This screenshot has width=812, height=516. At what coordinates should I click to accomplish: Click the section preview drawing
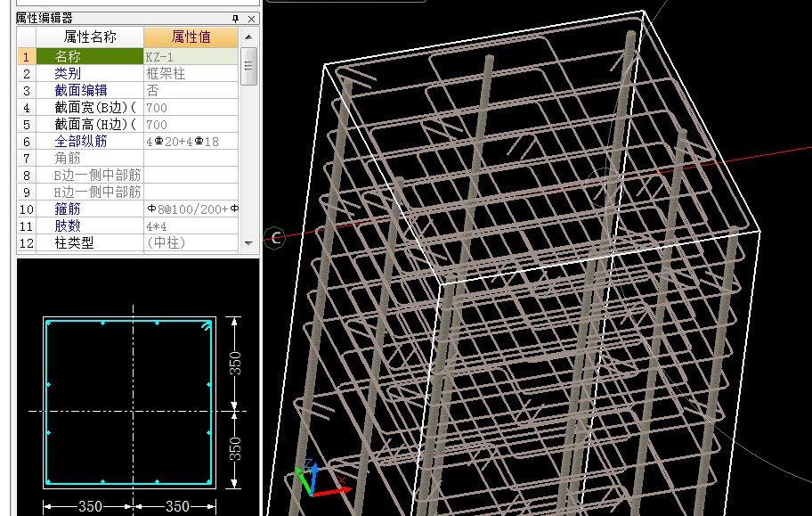129,403
